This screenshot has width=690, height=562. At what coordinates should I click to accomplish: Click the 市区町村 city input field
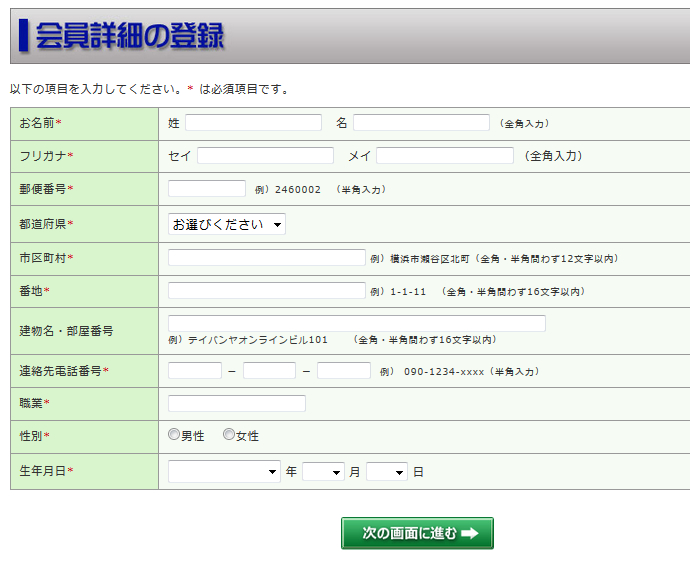click(267, 258)
